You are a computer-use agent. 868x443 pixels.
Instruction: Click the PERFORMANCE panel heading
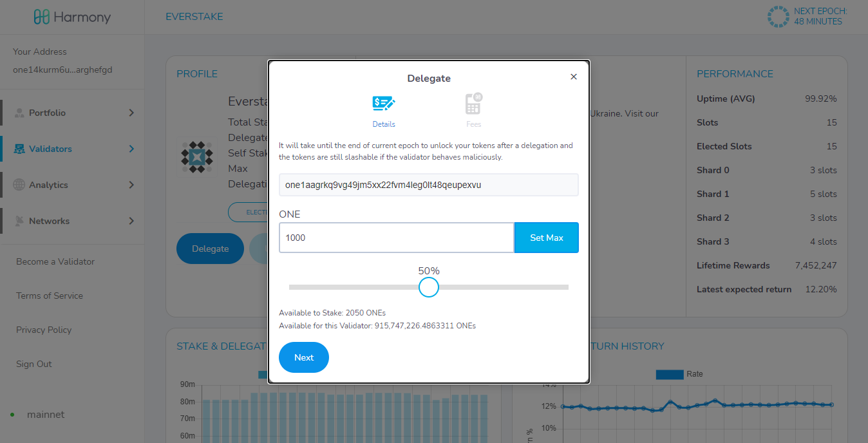(735, 74)
